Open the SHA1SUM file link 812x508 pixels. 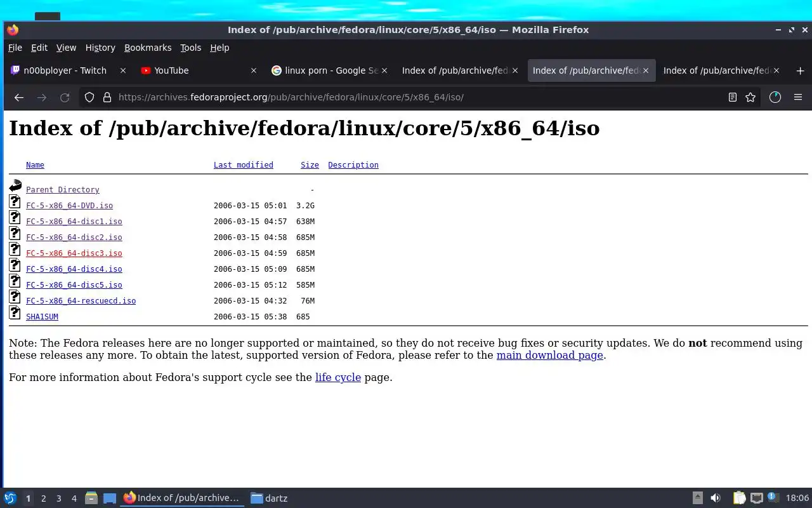(42, 317)
